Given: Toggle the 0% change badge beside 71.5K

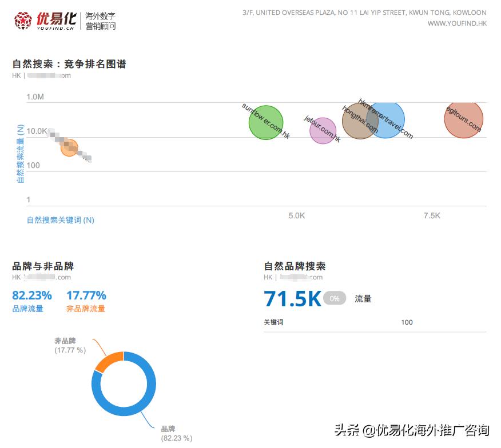Looking at the screenshot, I should coord(334,298).
